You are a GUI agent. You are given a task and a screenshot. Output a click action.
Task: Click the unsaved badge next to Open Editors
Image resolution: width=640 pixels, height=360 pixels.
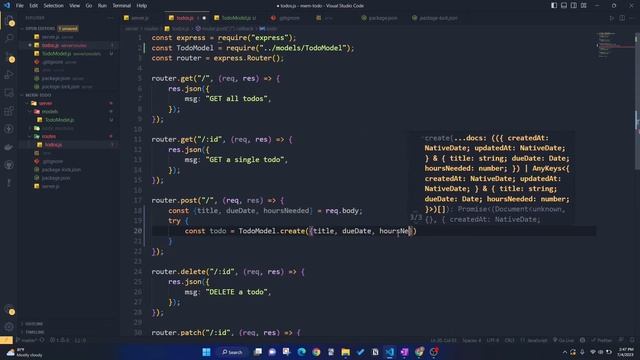point(68,29)
